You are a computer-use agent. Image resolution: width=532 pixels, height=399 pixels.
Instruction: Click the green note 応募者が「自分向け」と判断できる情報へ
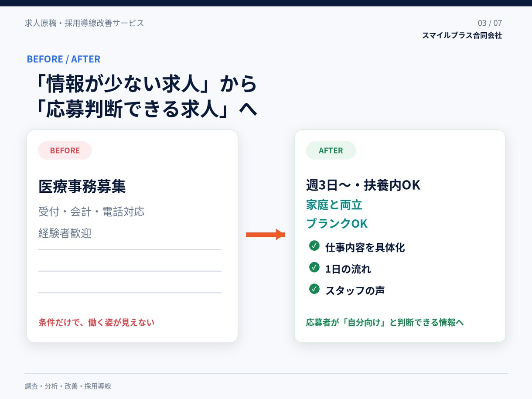coord(385,323)
